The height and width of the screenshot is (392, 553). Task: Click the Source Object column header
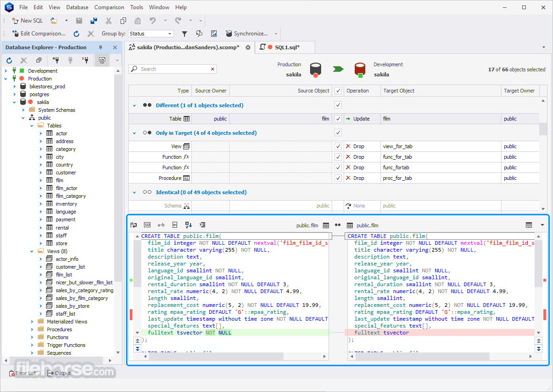click(x=281, y=91)
